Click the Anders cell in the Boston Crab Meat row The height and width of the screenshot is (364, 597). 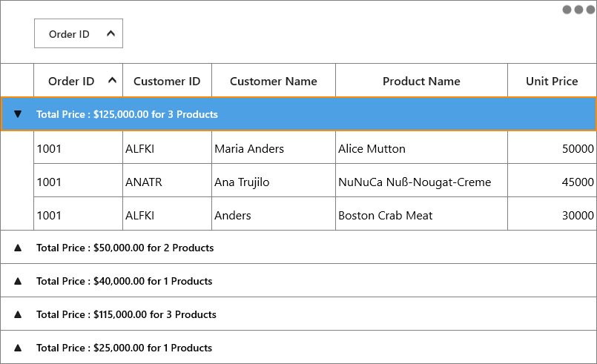tap(274, 214)
